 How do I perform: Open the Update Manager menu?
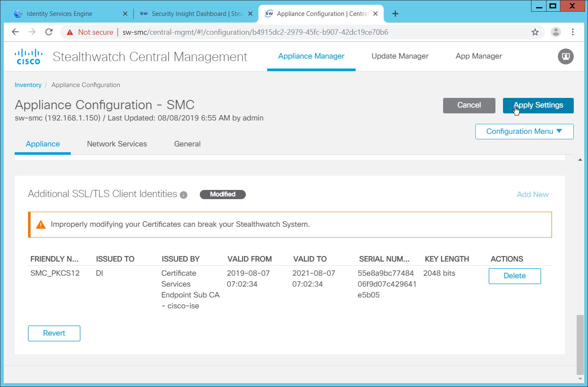(400, 56)
